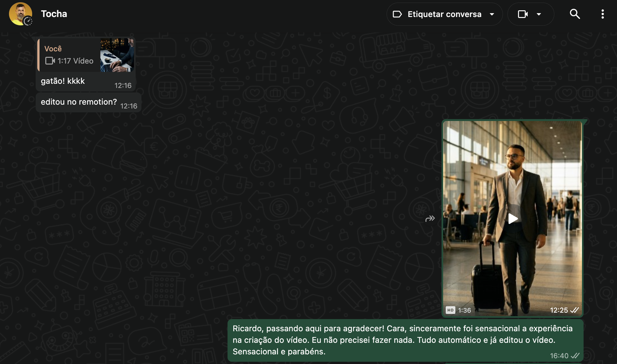Click the label tag icon next to Etiquetar conversa
Screen dimensions: 617x364
coord(398,14)
